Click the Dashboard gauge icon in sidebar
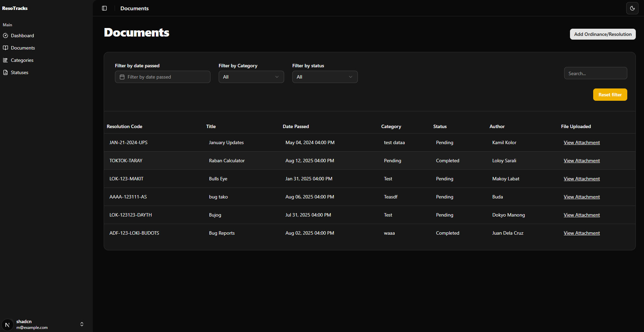Image resolution: width=644 pixels, height=332 pixels. (x=5, y=36)
